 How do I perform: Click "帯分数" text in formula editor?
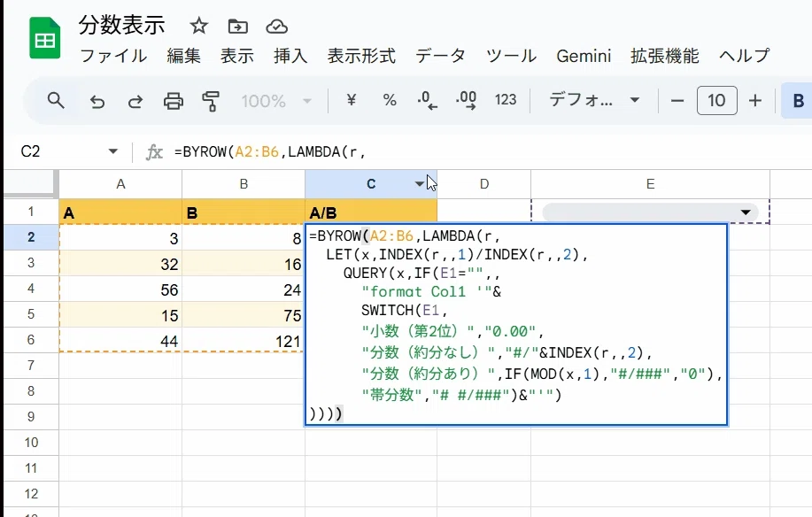pyautogui.click(x=391, y=395)
